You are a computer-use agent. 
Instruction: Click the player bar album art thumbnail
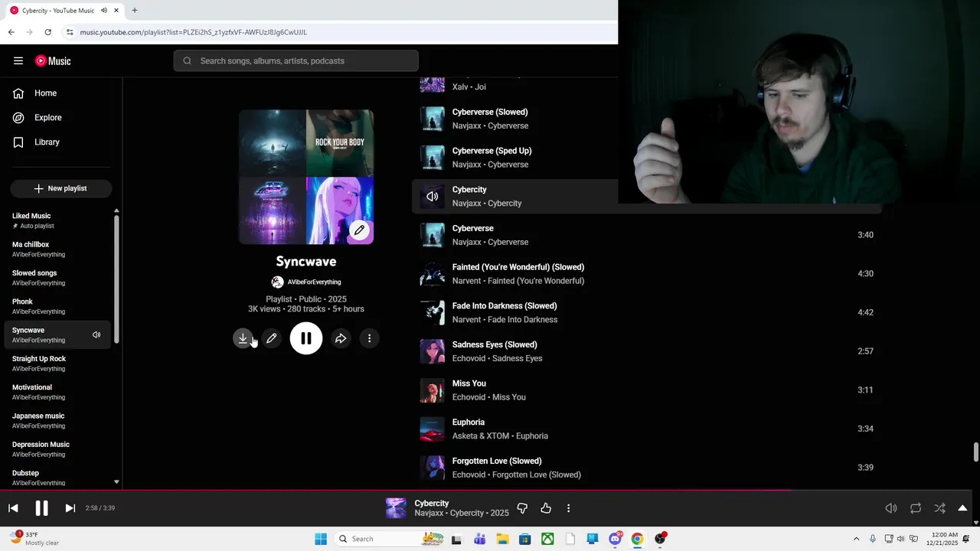[x=396, y=508]
